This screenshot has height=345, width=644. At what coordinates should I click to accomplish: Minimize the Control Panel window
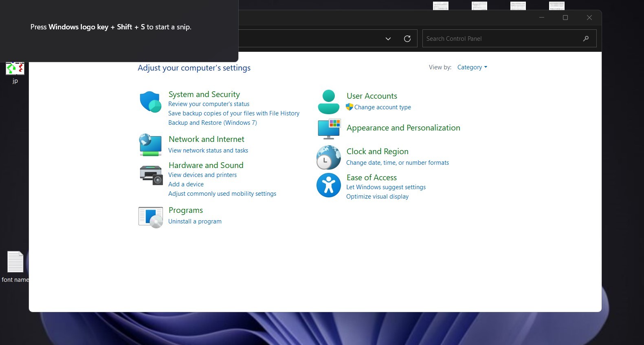[542, 18]
